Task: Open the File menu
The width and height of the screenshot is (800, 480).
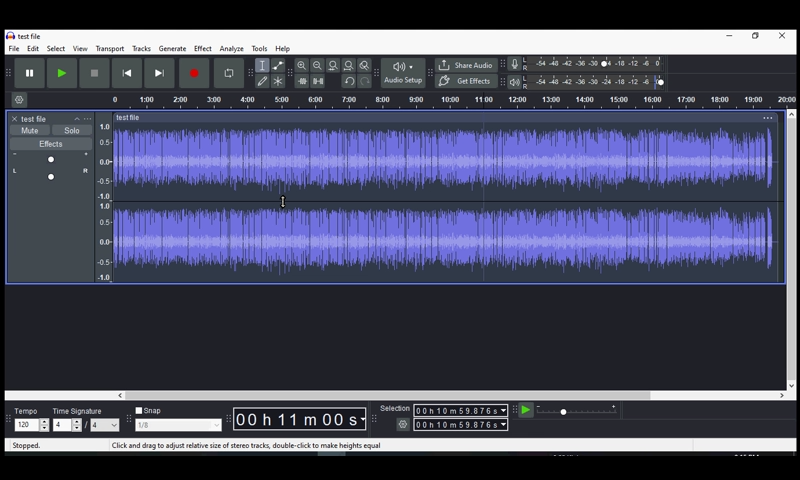Action: click(14, 48)
